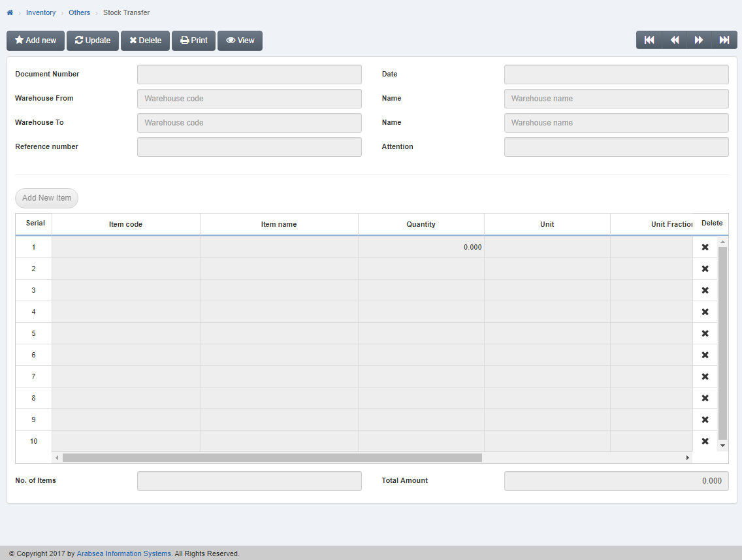Remove item row 1 using its delete X
The height and width of the screenshot is (560, 742).
point(705,247)
